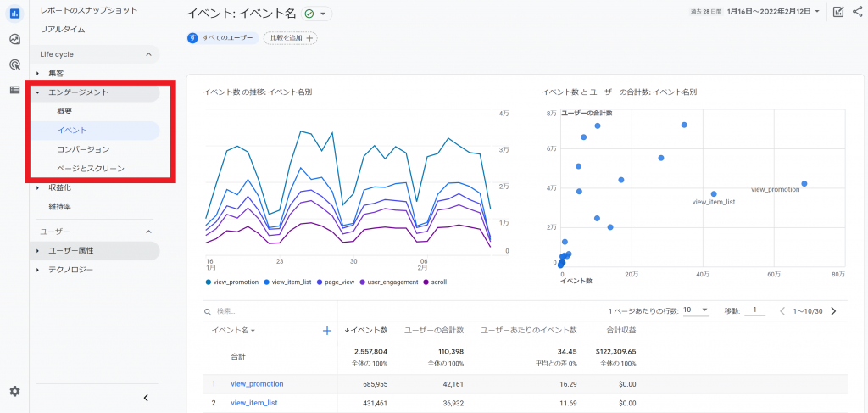868x413 pixels.
Task: Toggle user_engagement legend series
Action: pyautogui.click(x=389, y=282)
